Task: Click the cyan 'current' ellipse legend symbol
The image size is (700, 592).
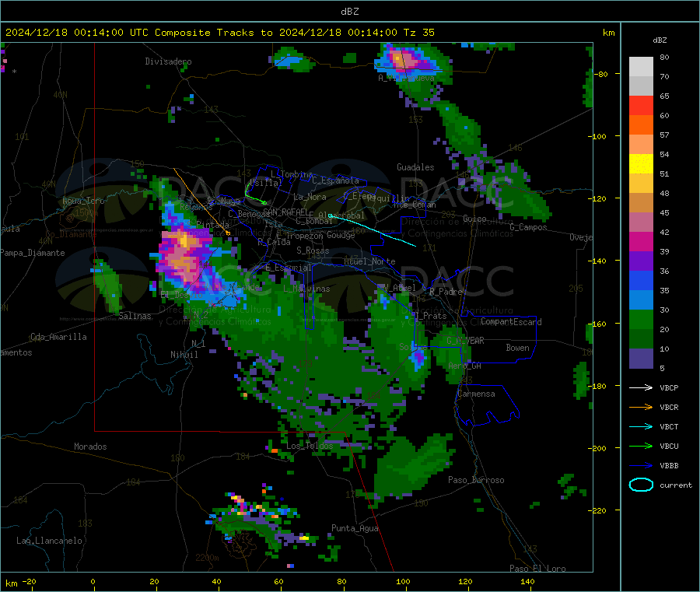Action: coord(641,485)
